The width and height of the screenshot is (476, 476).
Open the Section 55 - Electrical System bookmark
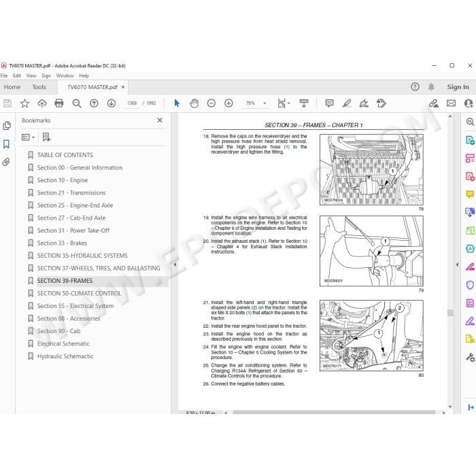click(x=75, y=306)
